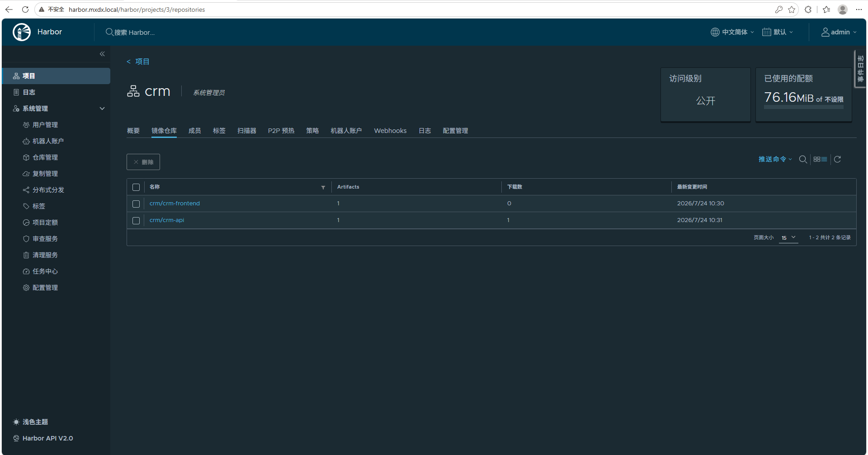
Task: Open the Webhooks tab
Action: click(390, 131)
